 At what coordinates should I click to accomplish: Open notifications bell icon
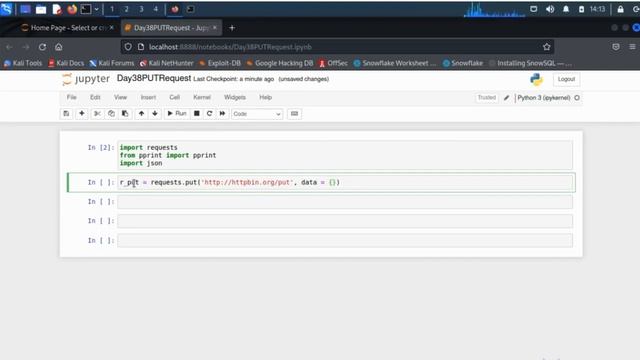coord(566,9)
